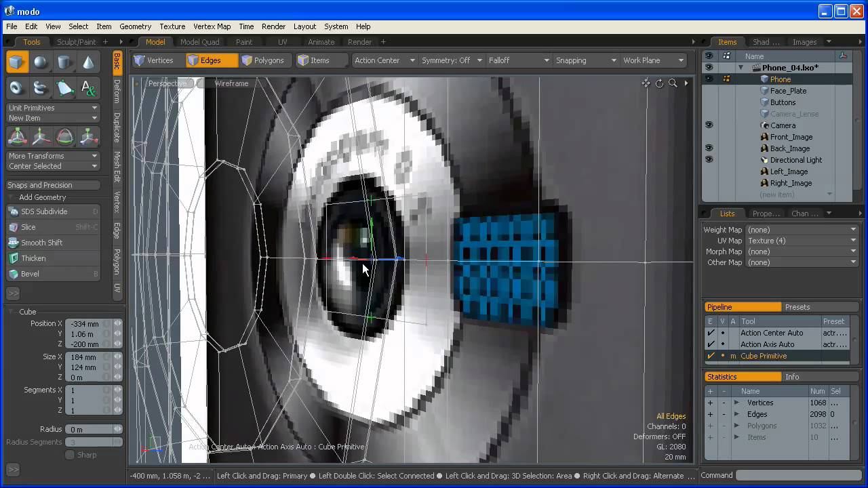Click the Slice tool
This screenshot has height=488, width=868.
53,227
